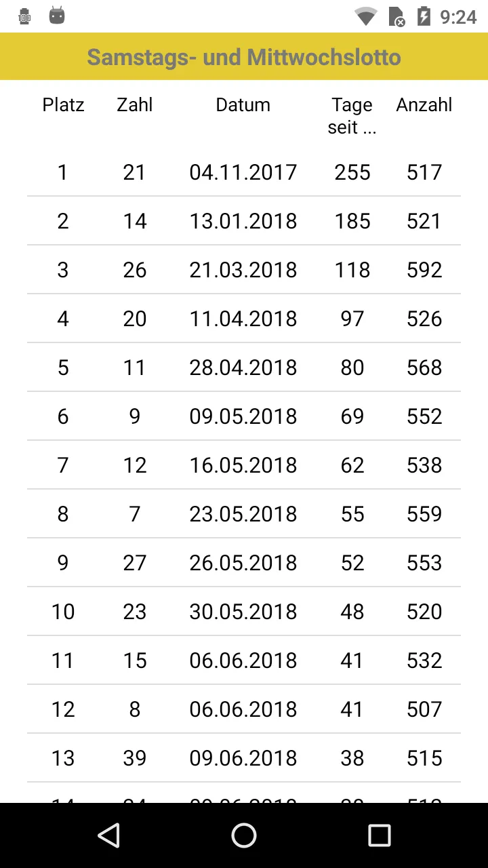488x868 pixels.
Task: Tap Anzahl value 568 in row five
Action: 424,368
